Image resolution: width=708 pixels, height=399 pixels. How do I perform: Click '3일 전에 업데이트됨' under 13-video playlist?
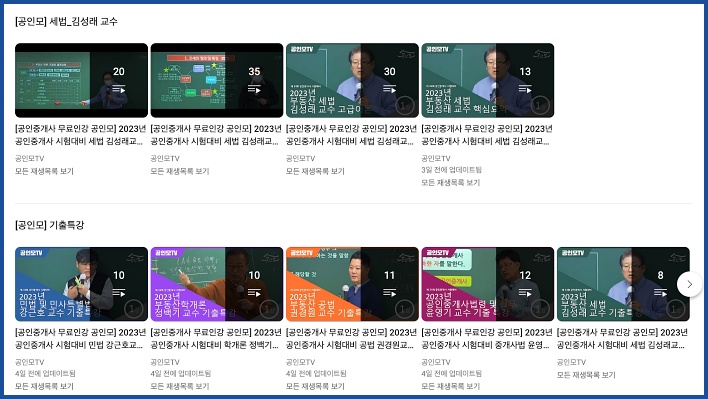[x=452, y=170]
